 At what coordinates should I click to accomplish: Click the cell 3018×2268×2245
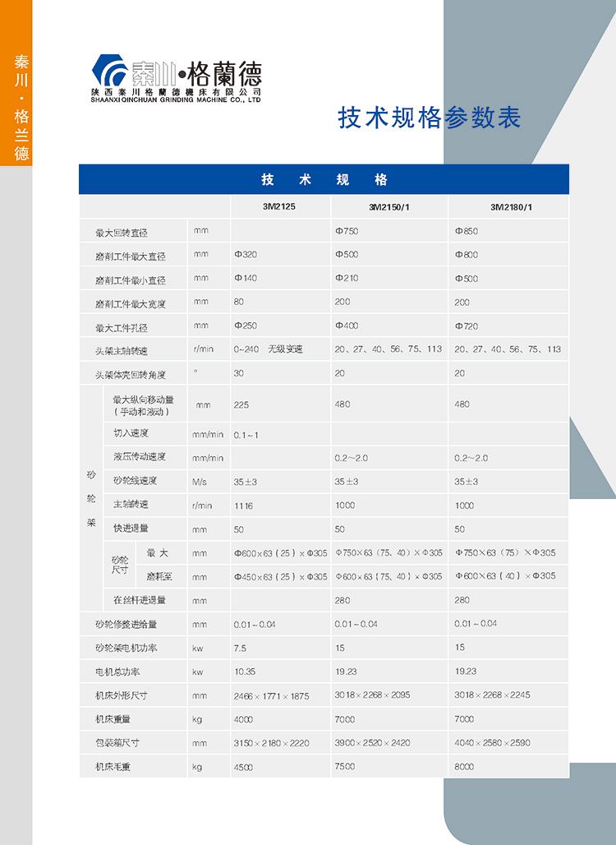coord(492,695)
